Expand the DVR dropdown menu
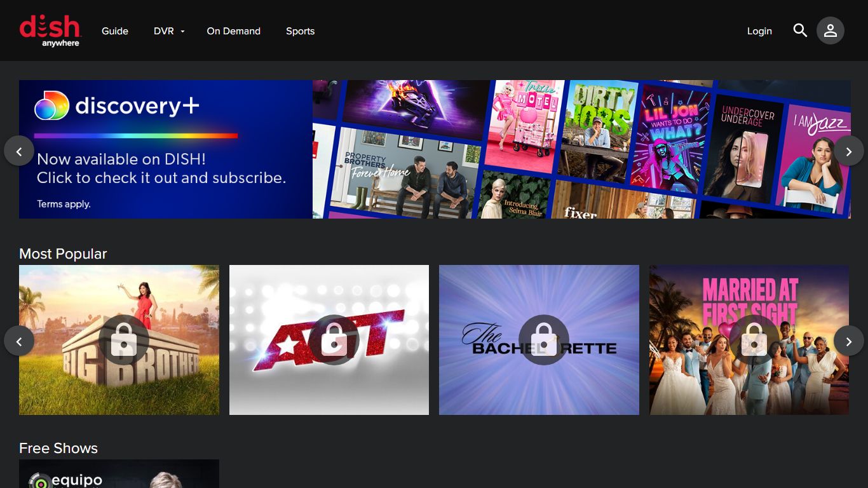 pos(169,31)
